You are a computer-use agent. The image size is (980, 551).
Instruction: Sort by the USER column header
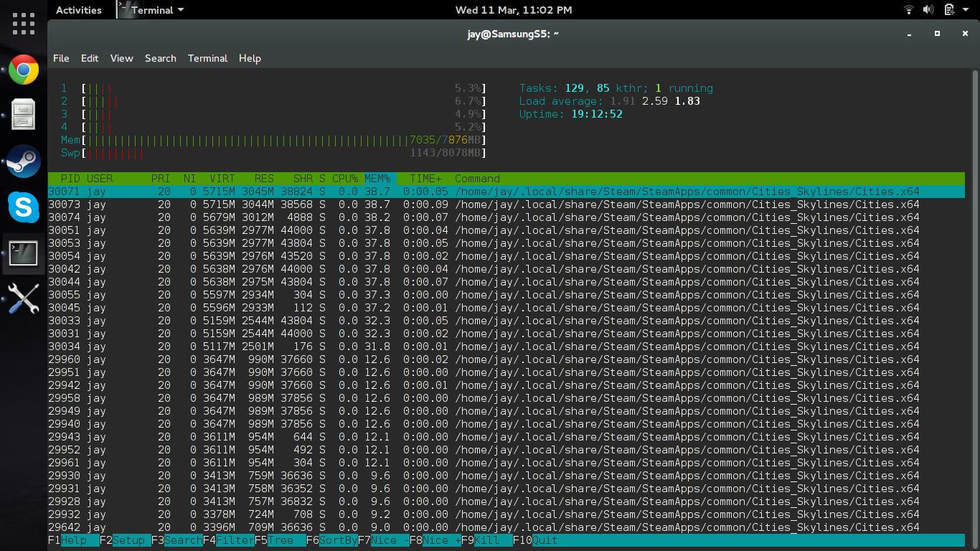click(x=100, y=179)
